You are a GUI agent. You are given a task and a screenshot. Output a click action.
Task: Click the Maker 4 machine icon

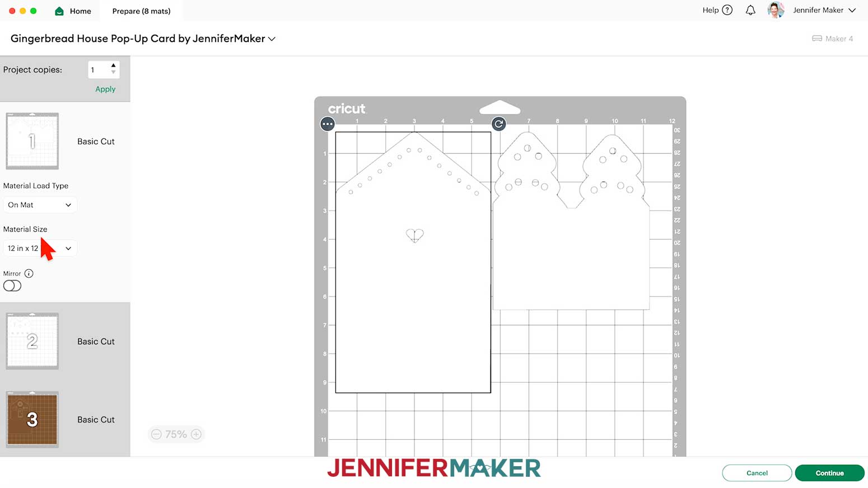coord(817,39)
